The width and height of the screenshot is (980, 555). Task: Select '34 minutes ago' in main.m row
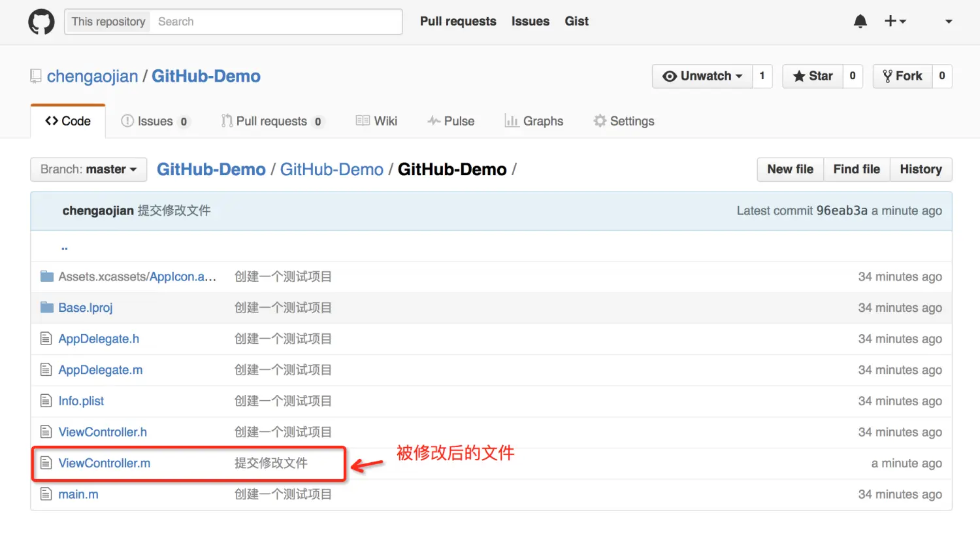click(900, 494)
